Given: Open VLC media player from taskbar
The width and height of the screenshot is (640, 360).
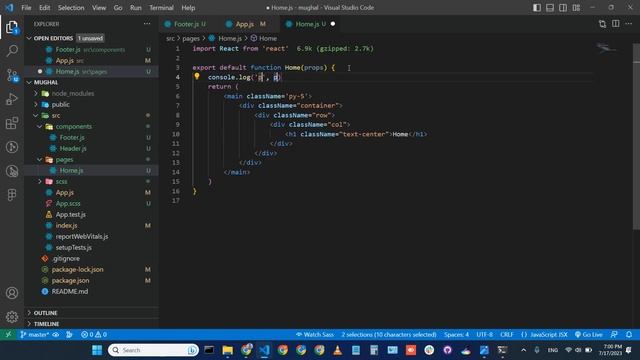Looking at the screenshot, I should 338,350.
